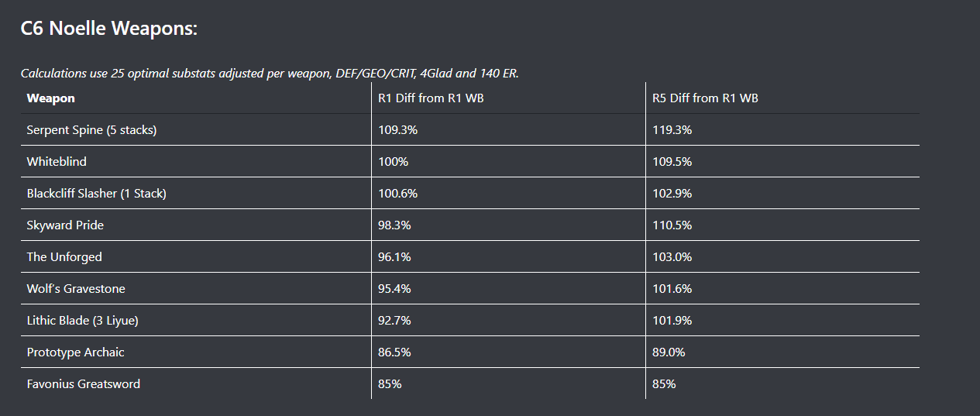Select the 96.1% value for The Unforged
980x416 pixels.
[395, 257]
